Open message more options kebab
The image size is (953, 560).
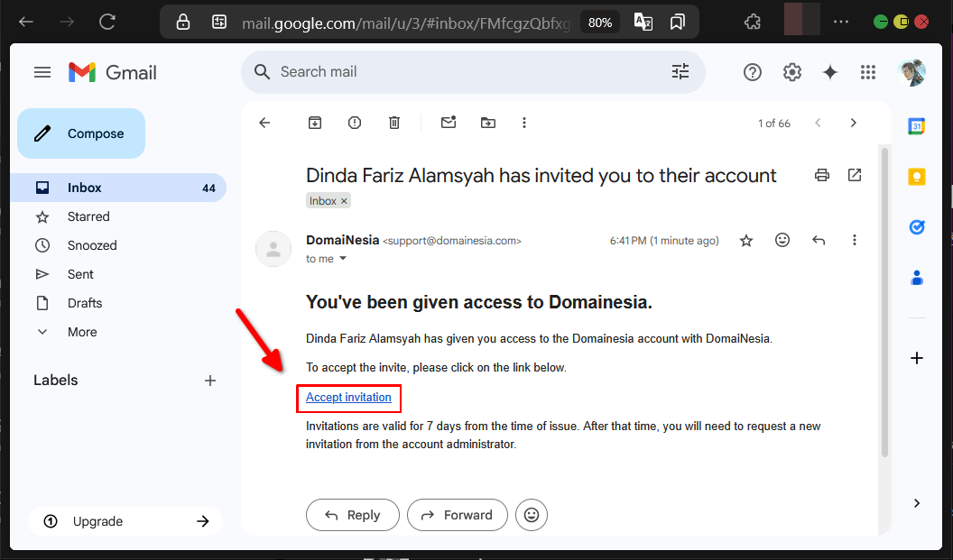(855, 240)
